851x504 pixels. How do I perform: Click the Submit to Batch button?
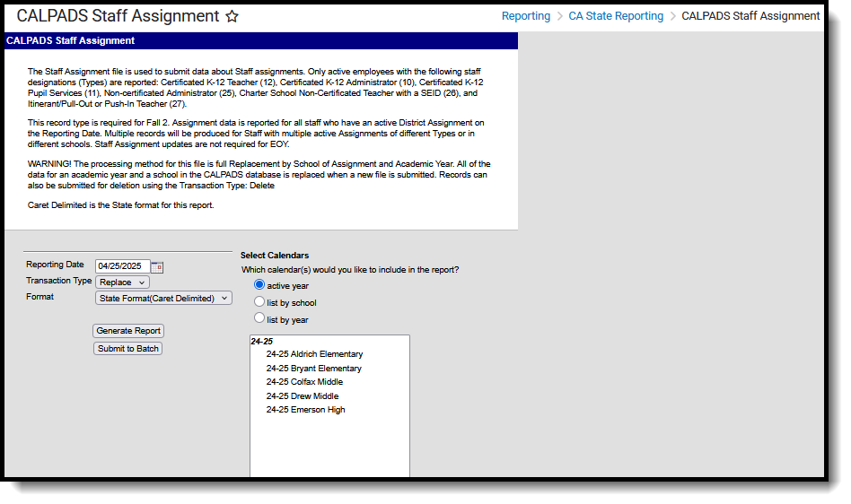coord(128,349)
